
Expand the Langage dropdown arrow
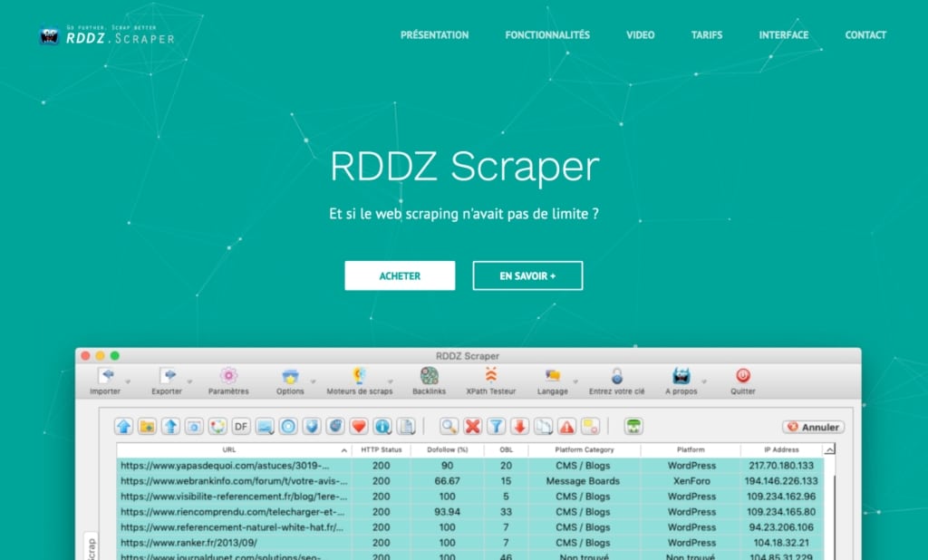coord(575,381)
